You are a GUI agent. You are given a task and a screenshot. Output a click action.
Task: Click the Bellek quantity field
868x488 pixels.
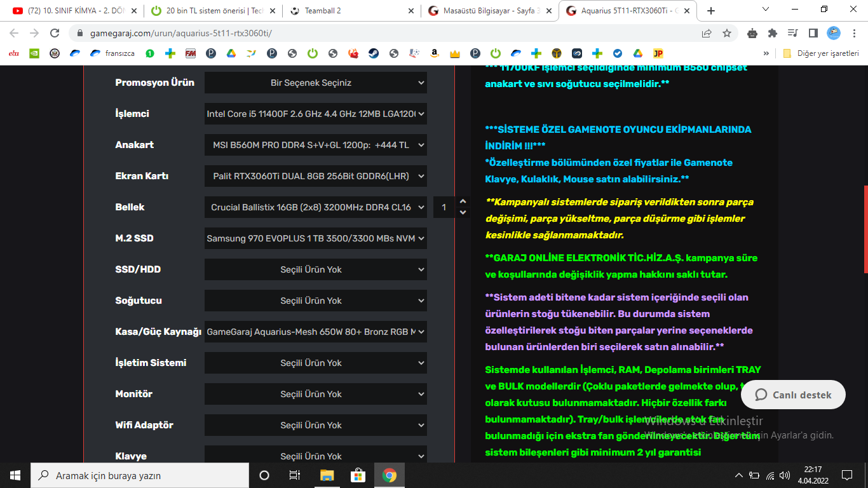point(444,207)
